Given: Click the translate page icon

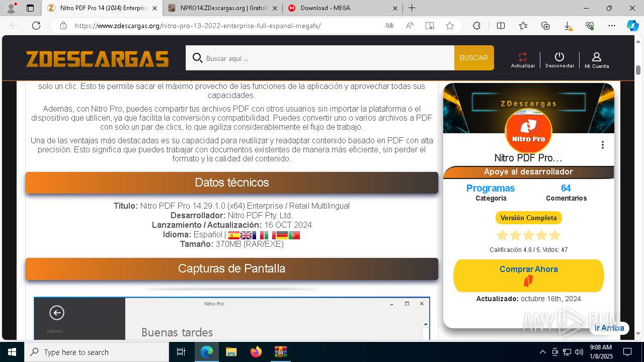Looking at the screenshot, I should click(389, 26).
